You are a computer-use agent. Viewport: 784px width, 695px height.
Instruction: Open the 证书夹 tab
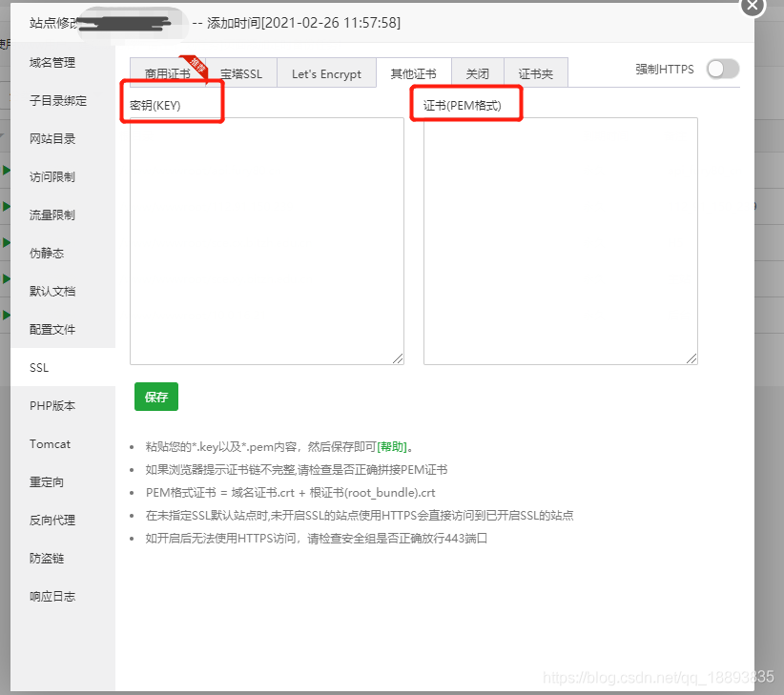tap(535, 73)
